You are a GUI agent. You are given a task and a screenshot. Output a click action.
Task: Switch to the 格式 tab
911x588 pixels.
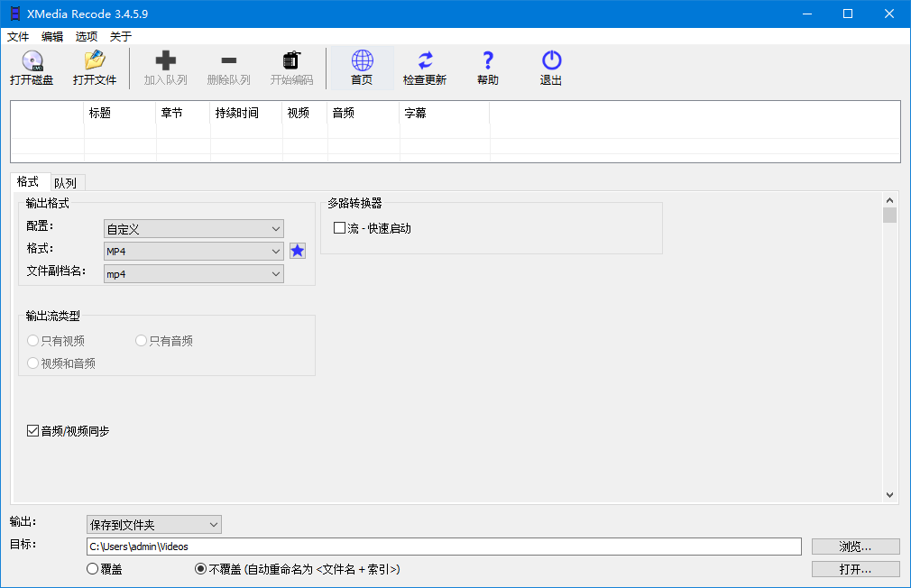(28, 182)
